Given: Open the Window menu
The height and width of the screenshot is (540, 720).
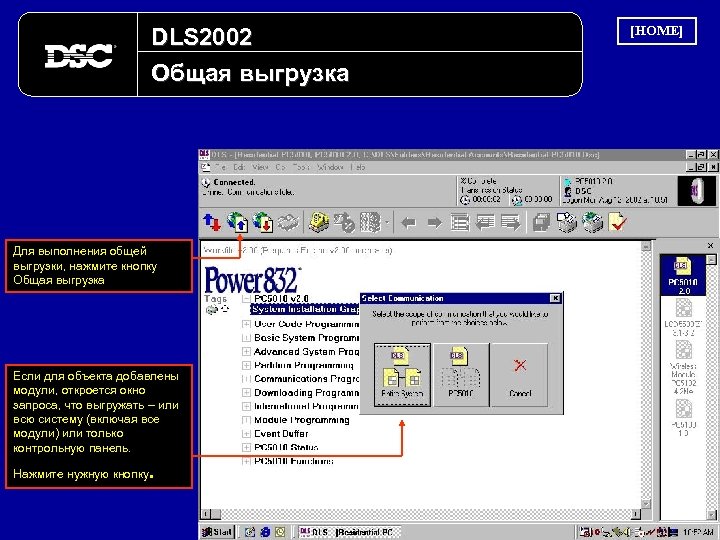Looking at the screenshot, I should click(x=330, y=168).
